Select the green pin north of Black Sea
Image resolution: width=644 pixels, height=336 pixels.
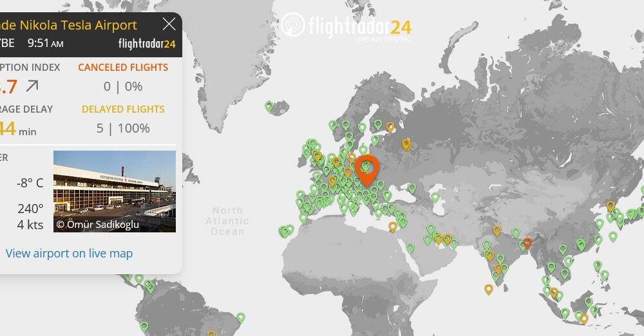pos(412,188)
